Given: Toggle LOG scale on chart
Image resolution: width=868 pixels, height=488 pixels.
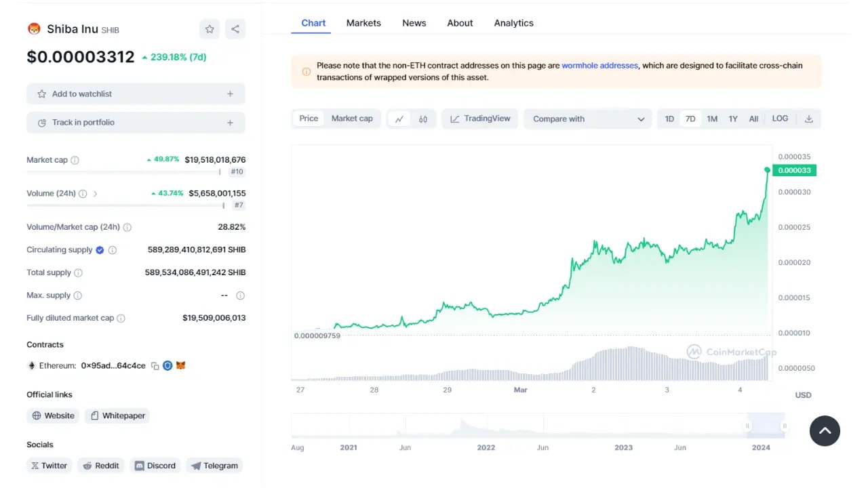Looking at the screenshot, I should 780,119.
